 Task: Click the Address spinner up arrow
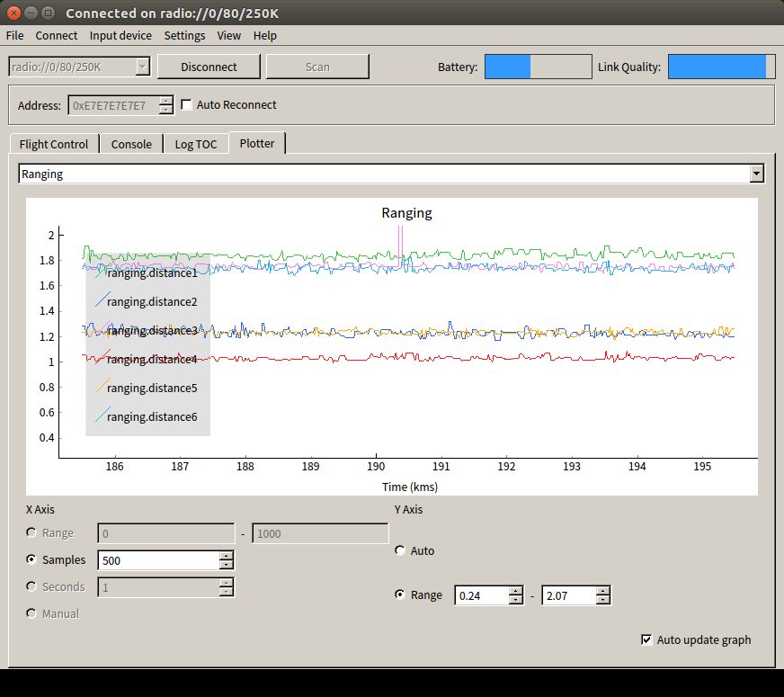click(165, 101)
